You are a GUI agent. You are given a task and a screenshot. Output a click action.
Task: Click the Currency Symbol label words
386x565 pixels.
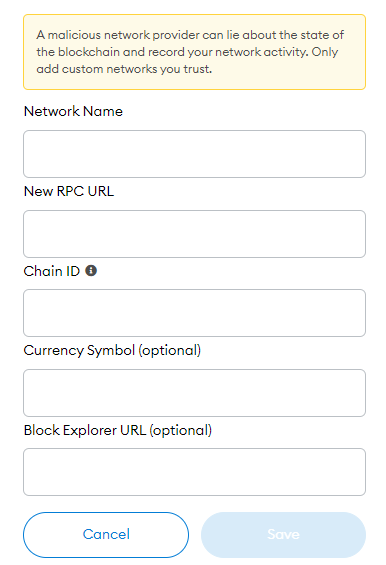coord(79,351)
